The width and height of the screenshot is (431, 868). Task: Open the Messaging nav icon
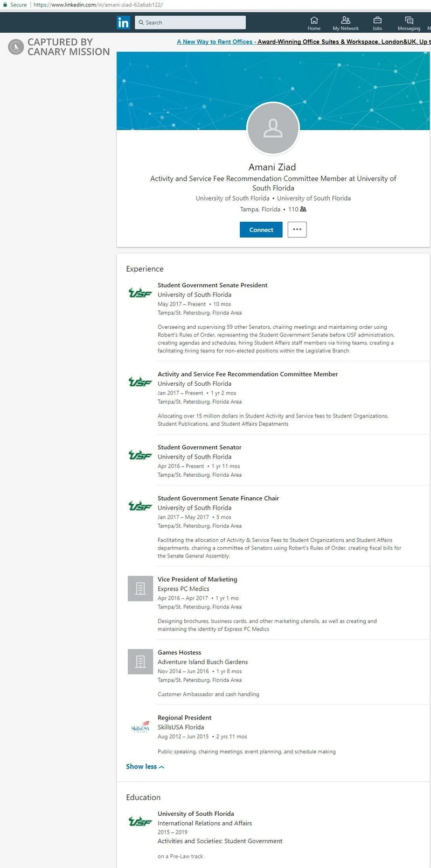(x=408, y=23)
